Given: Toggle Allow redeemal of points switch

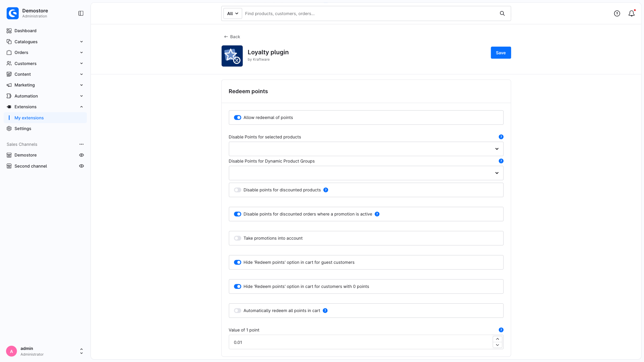Looking at the screenshot, I should pyautogui.click(x=237, y=118).
